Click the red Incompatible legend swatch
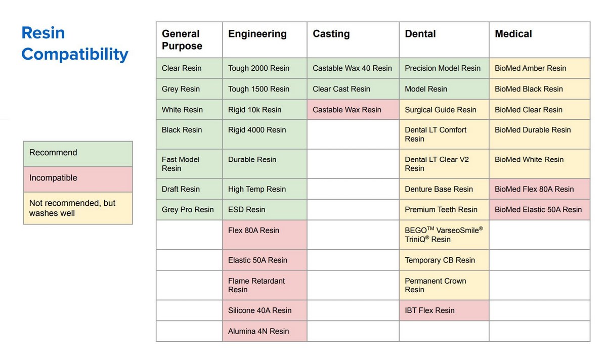This screenshot has height=364, width=607. [78, 178]
